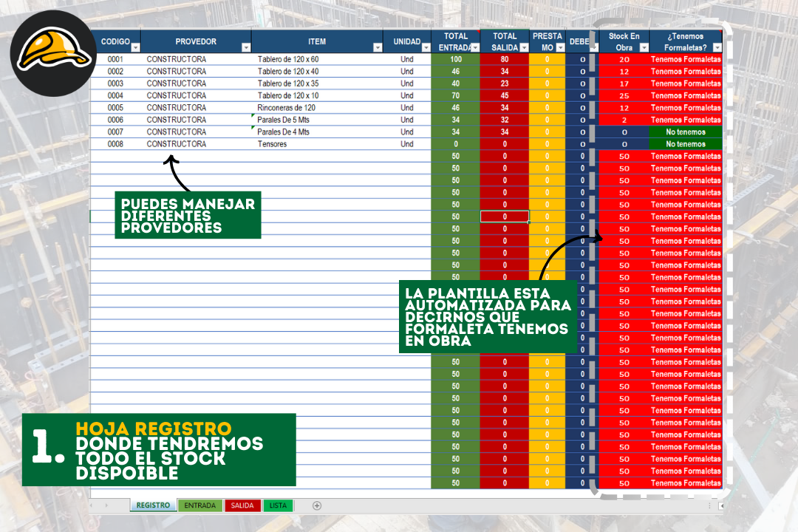This screenshot has width=798, height=532.
Task: Select the ITEM column header
Action: pos(316,41)
